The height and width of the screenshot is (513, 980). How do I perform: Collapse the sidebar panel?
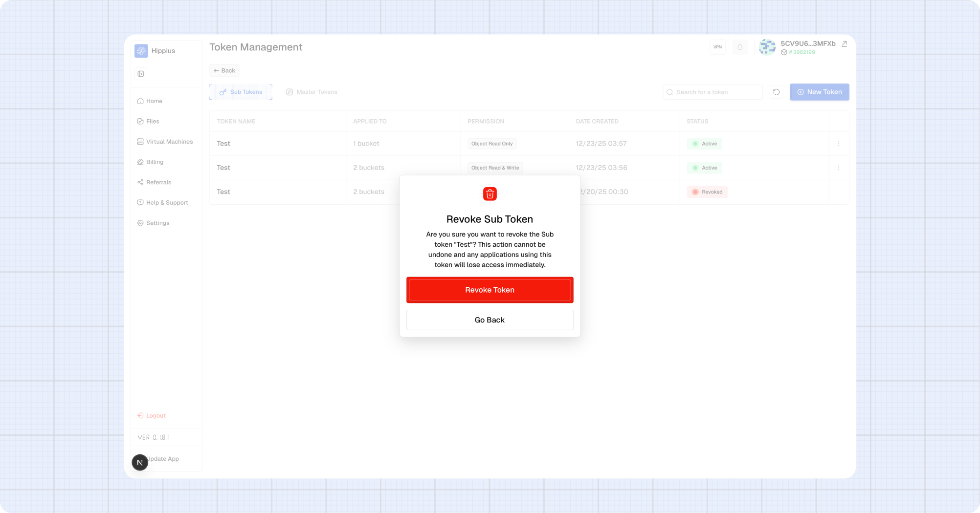coord(141,74)
